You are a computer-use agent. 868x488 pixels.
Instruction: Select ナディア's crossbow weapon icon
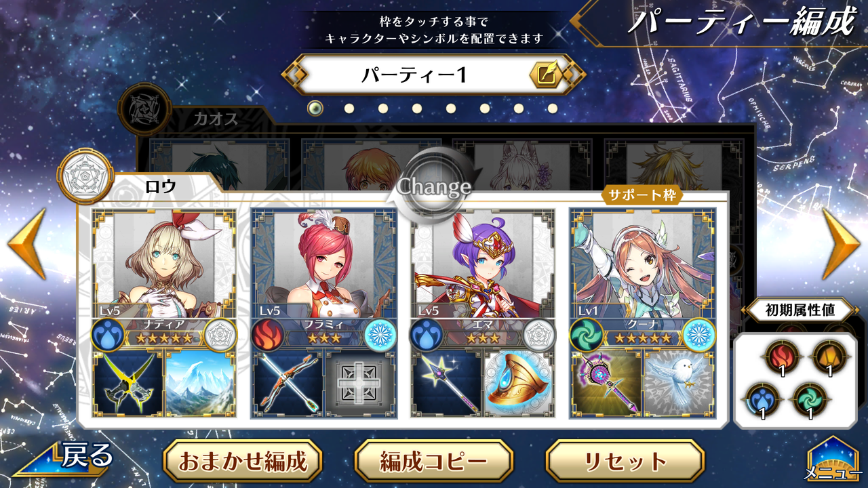point(128,383)
